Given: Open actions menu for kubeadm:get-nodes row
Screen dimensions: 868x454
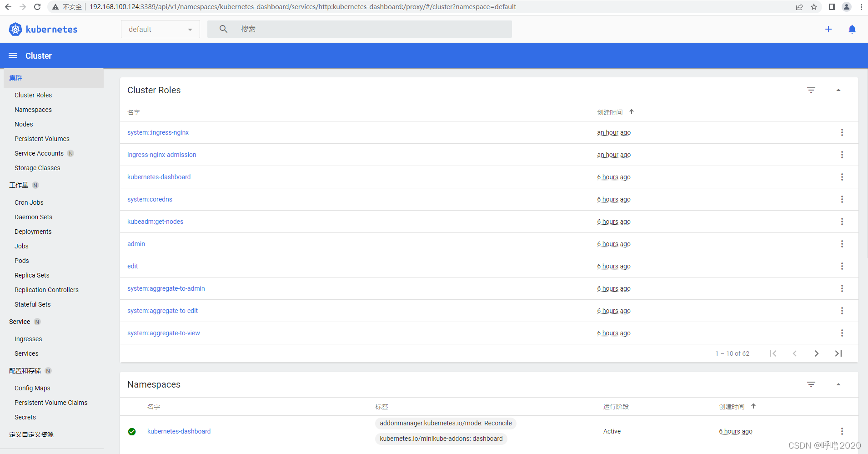Looking at the screenshot, I should pyautogui.click(x=842, y=222).
